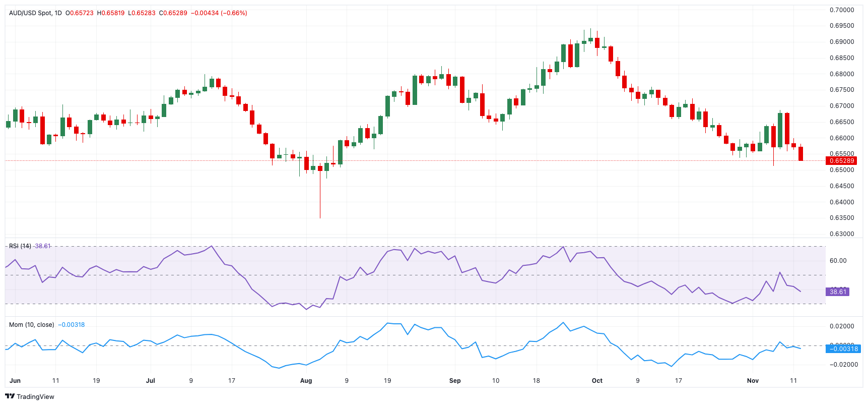The width and height of the screenshot is (868, 405).
Task: Click the Mom (10, close) indicator label
Action: coord(31,325)
